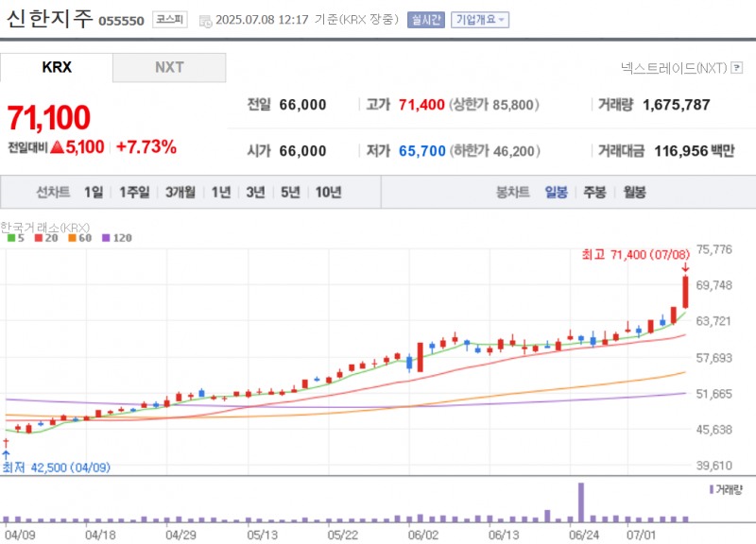Switch to 주봉 weekly candle chart
The width and height of the screenshot is (756, 544).
pos(594,192)
